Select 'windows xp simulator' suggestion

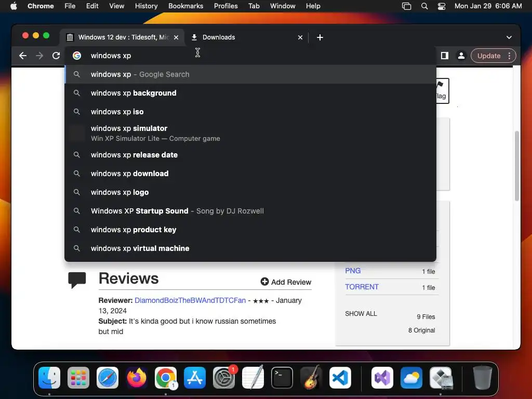[x=250, y=134]
